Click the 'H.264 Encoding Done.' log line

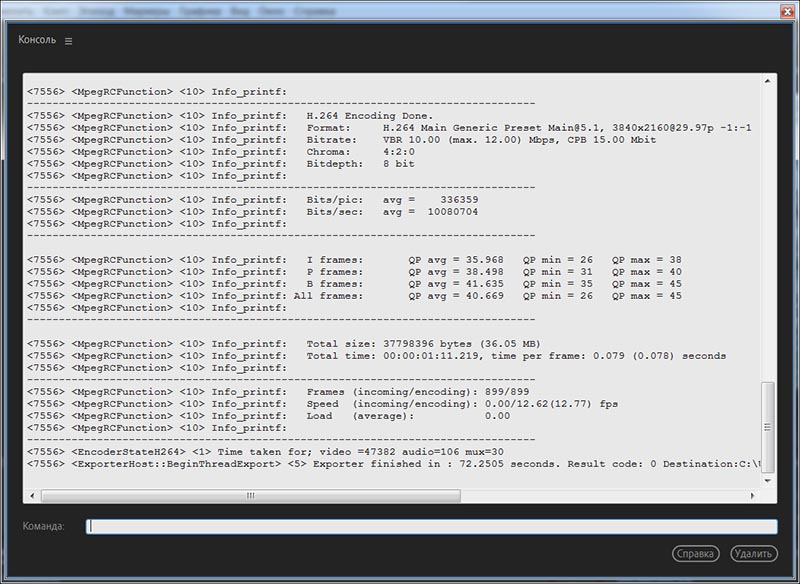230,116
